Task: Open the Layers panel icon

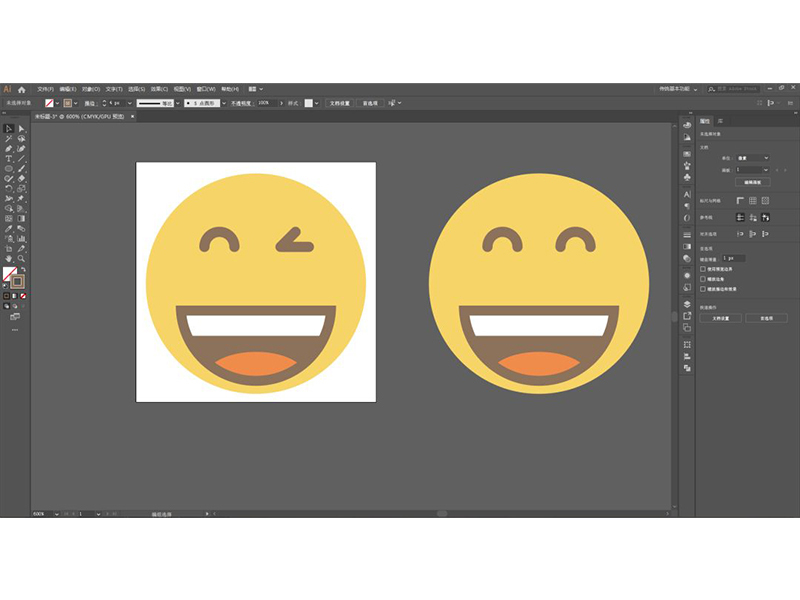Action: pos(687,303)
